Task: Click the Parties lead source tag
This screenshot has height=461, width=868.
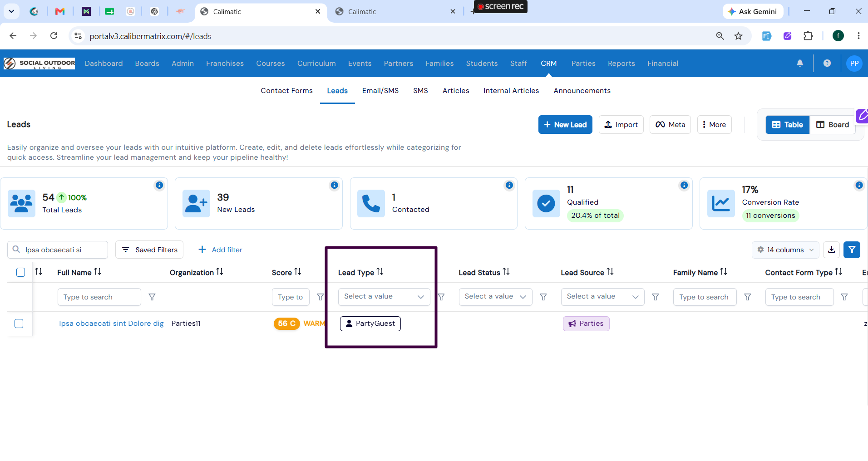Action: (586, 324)
